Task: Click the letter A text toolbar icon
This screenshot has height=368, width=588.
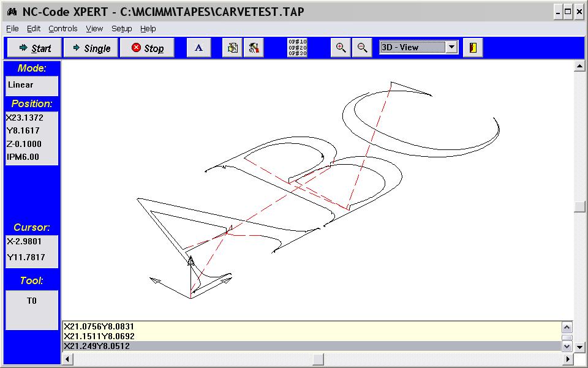Action: point(198,48)
